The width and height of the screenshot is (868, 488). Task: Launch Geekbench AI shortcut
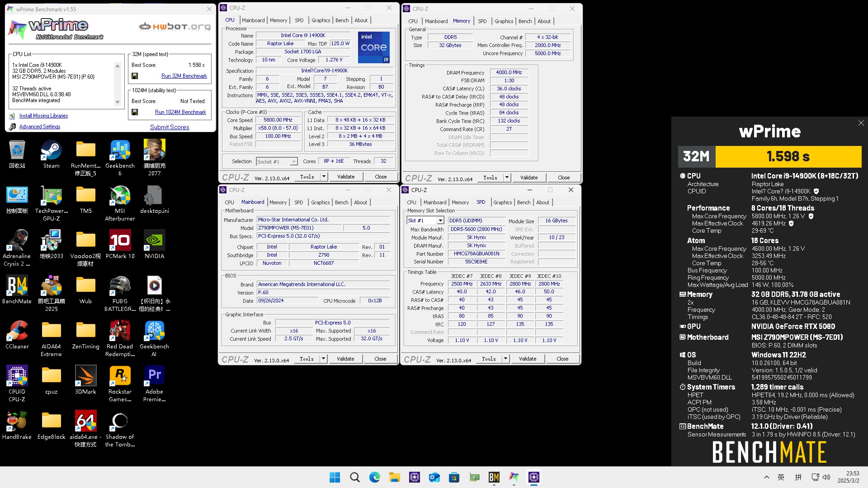tap(154, 338)
